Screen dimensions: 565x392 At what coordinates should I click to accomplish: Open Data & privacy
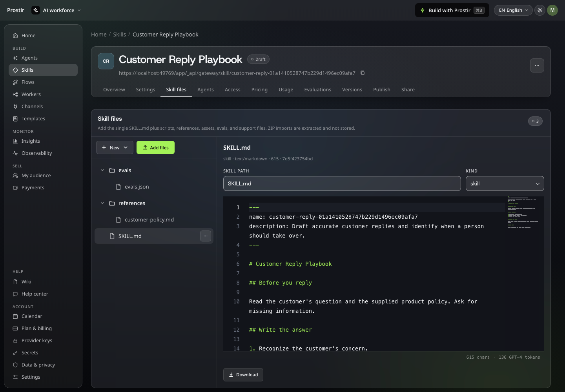(x=43, y=365)
